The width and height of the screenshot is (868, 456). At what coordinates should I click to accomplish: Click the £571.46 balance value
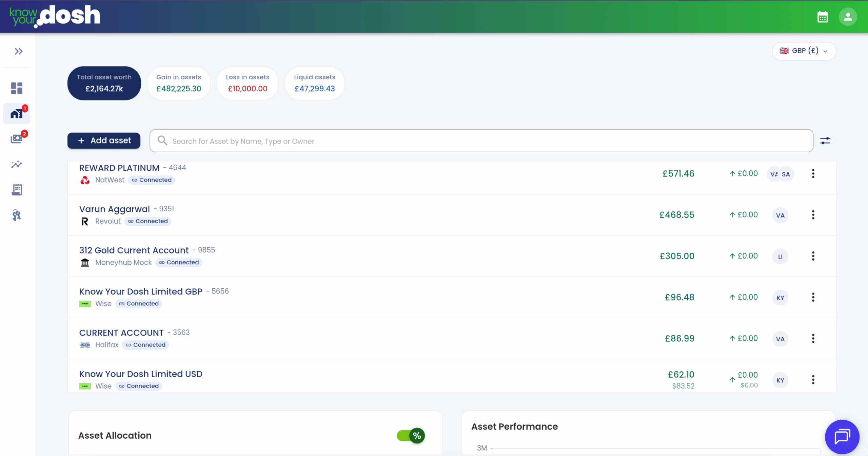[678, 174]
